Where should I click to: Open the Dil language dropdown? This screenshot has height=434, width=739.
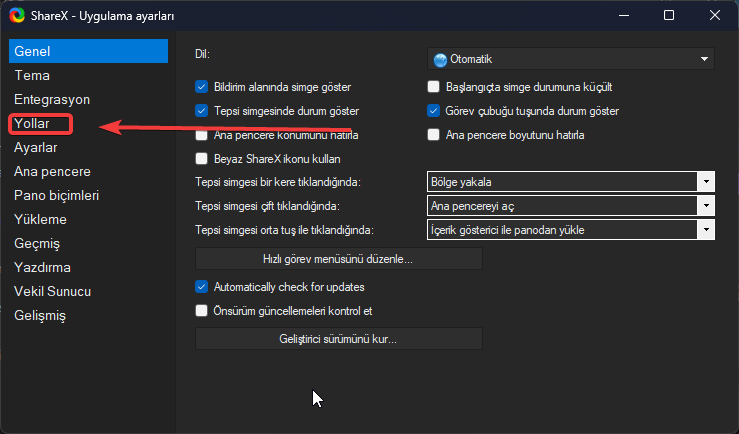pyautogui.click(x=570, y=59)
